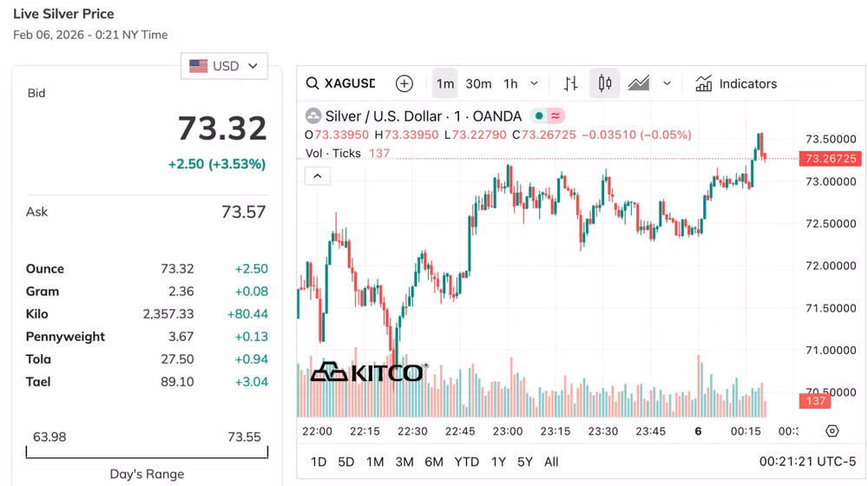
Task: Click the 1h interval button
Action: tap(510, 84)
